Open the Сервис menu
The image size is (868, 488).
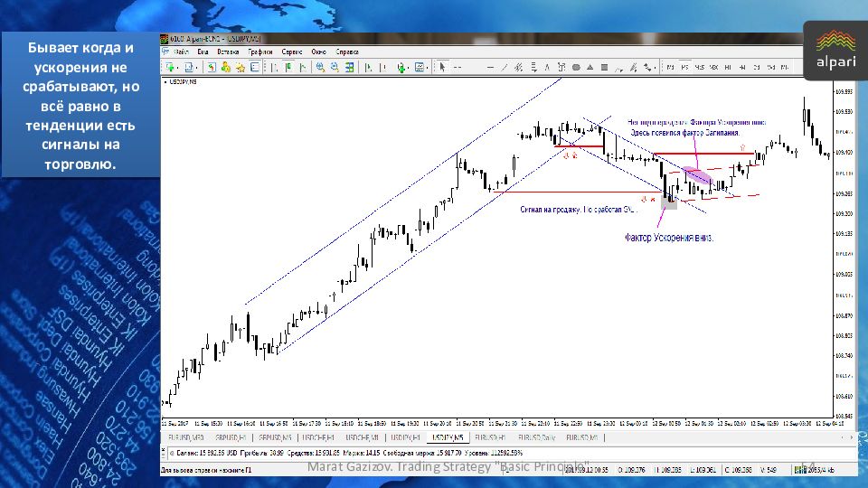pyautogui.click(x=291, y=52)
